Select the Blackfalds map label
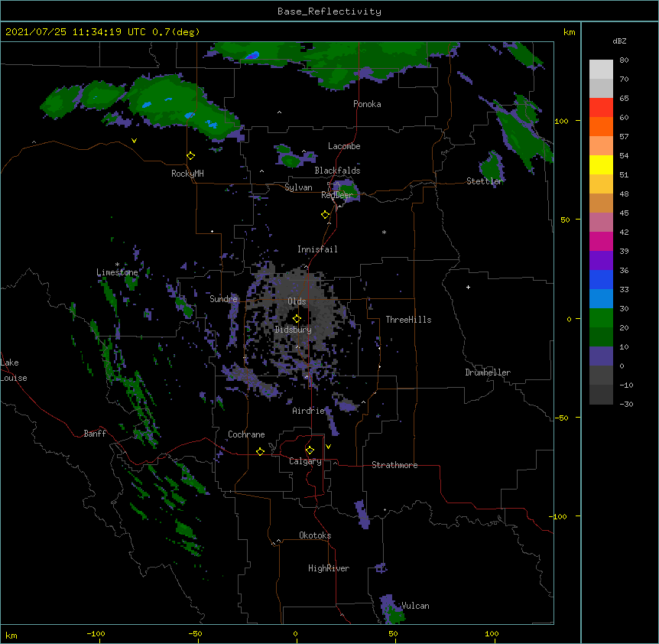This screenshot has height=644, width=659. pos(337,171)
